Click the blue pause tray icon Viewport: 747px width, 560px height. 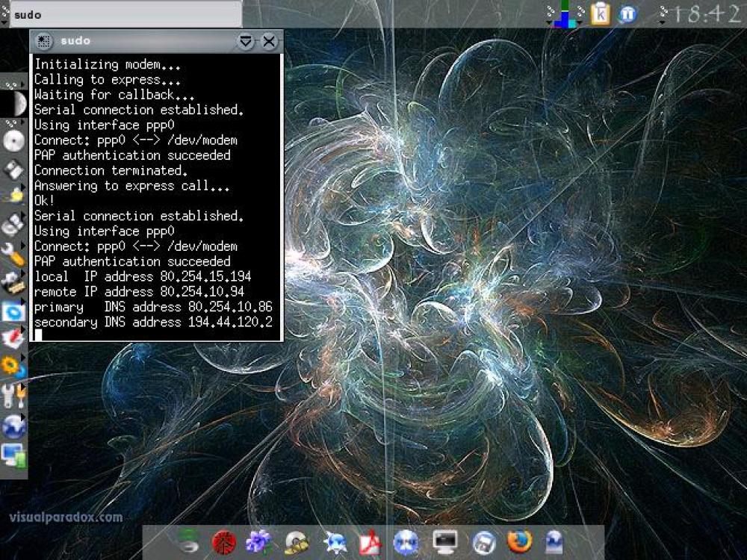point(628,13)
